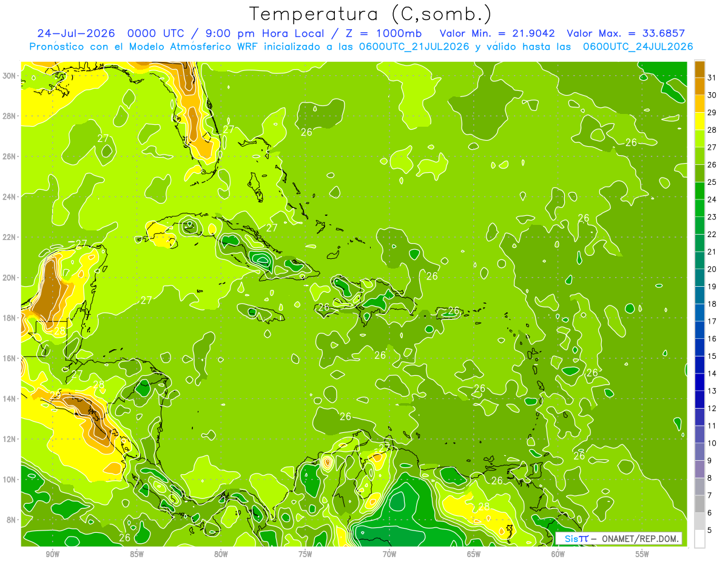Screen dimensions: 728x562
Task: Click legend value 5
Action: click(709, 530)
